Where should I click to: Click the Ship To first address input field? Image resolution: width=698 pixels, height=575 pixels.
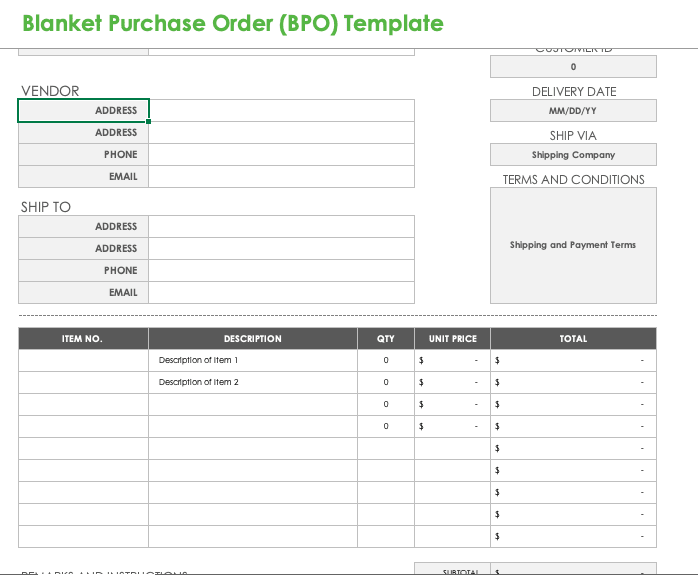tap(281, 227)
